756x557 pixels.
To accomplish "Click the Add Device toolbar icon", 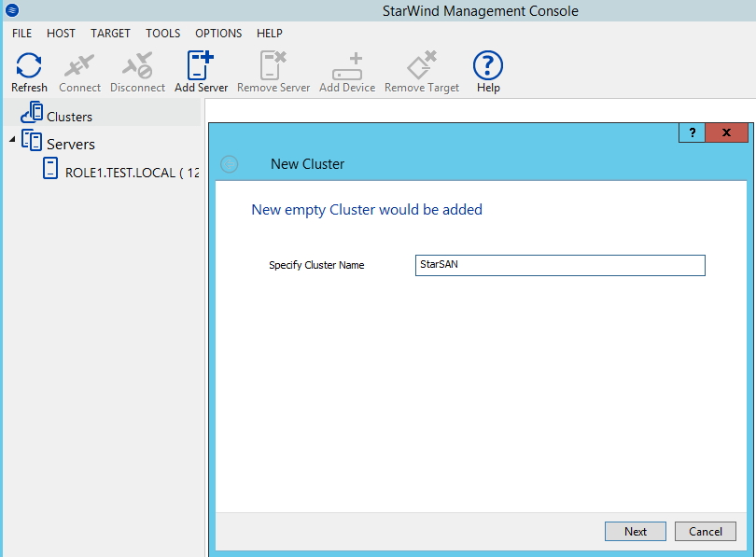I will [x=347, y=72].
